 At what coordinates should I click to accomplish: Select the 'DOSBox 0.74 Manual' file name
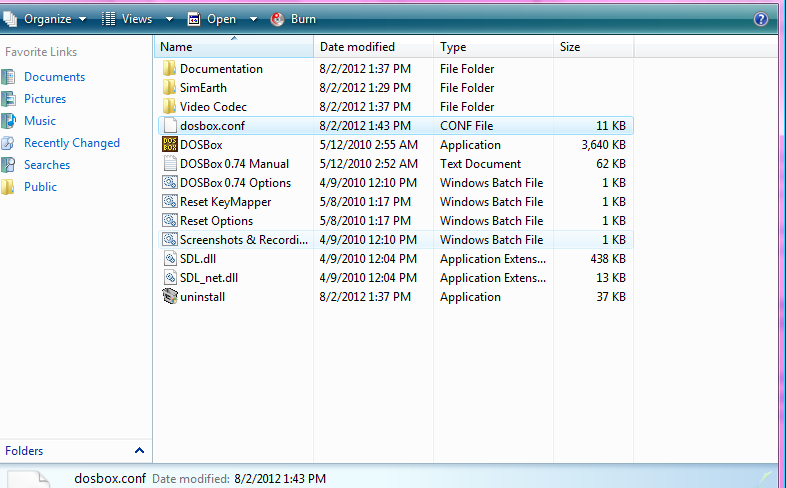click(x=235, y=164)
